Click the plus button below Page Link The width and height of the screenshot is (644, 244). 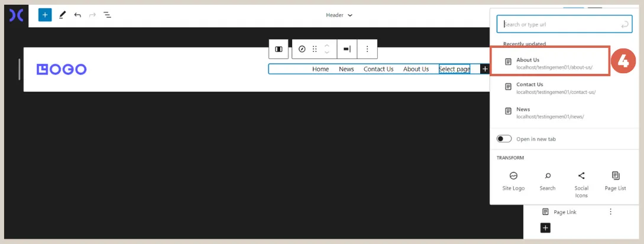tap(545, 227)
